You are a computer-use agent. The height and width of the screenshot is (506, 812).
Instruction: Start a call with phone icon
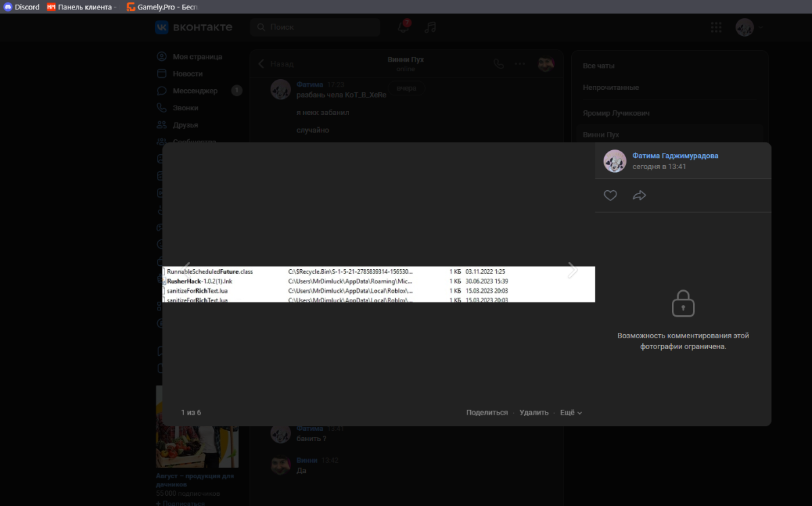click(499, 64)
